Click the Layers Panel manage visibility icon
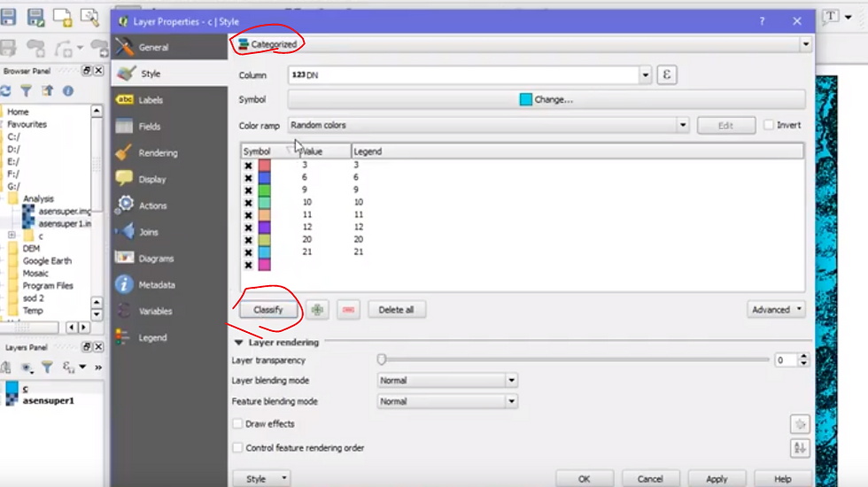Viewport: 868px width, 487px height. click(26, 367)
